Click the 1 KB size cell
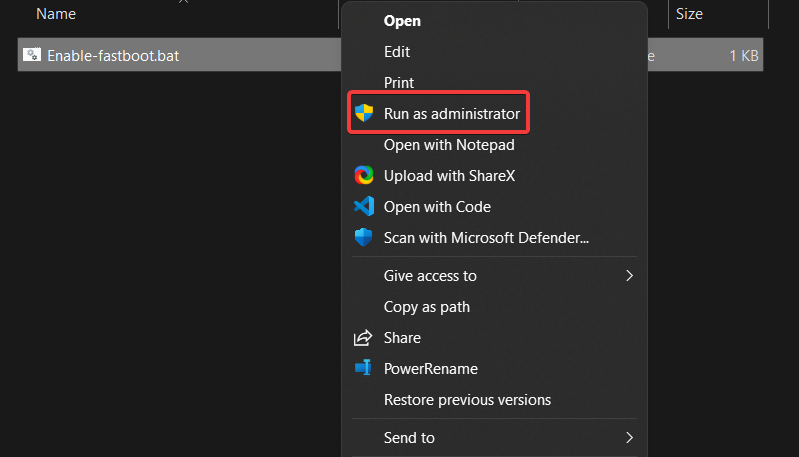Viewport: 799px width, 457px height. pyautogui.click(x=743, y=56)
